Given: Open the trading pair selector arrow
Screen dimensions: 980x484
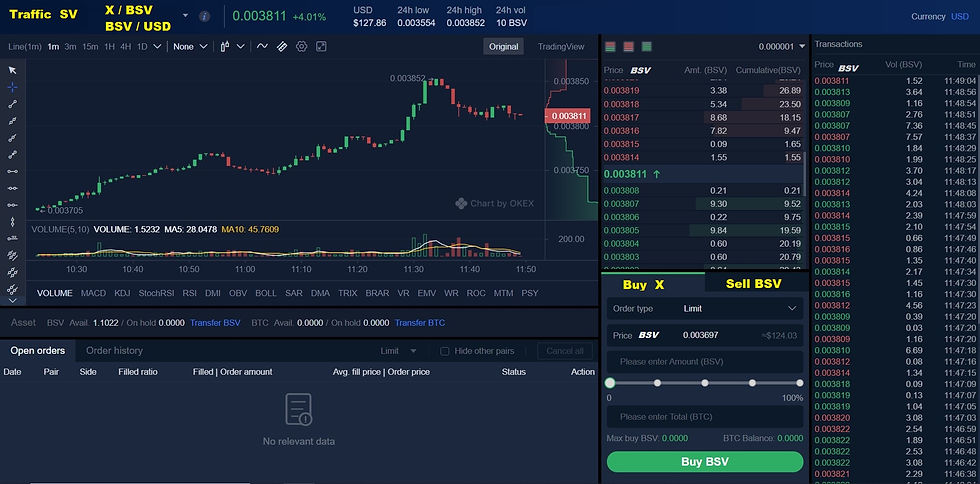Looking at the screenshot, I should pos(185,16).
